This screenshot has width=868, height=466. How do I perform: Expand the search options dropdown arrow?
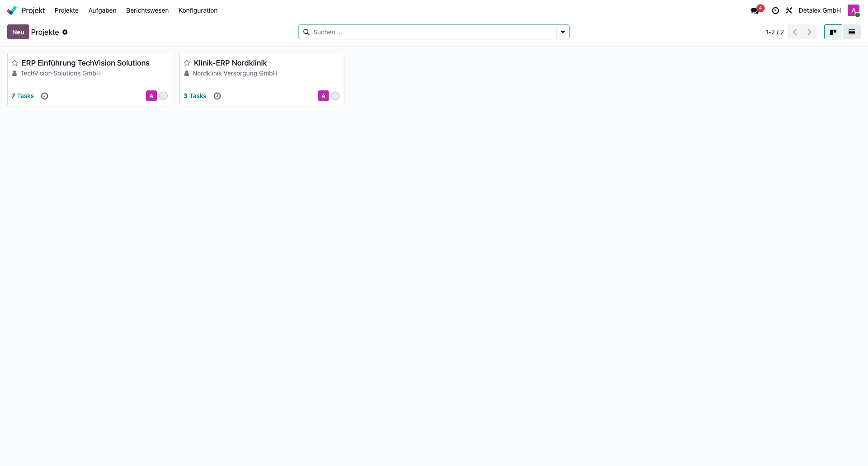563,32
